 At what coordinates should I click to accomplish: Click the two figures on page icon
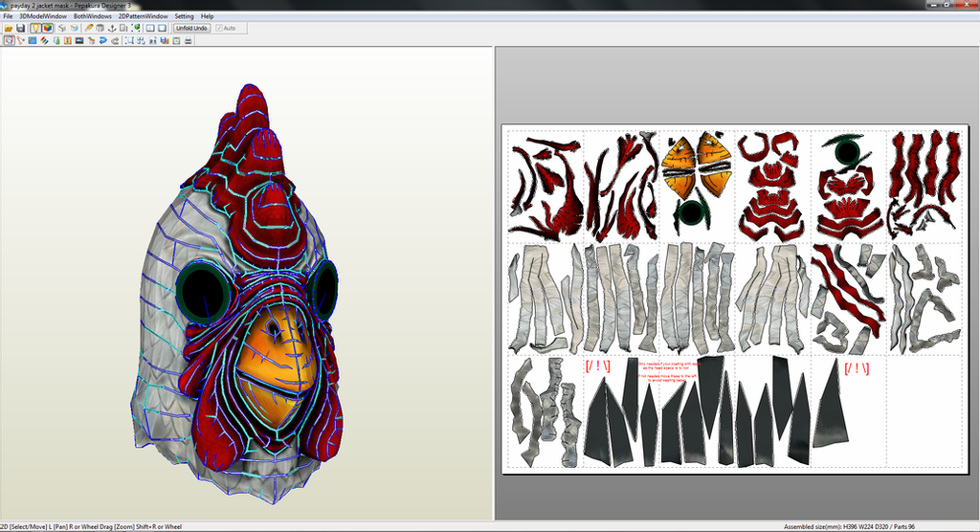152,40
